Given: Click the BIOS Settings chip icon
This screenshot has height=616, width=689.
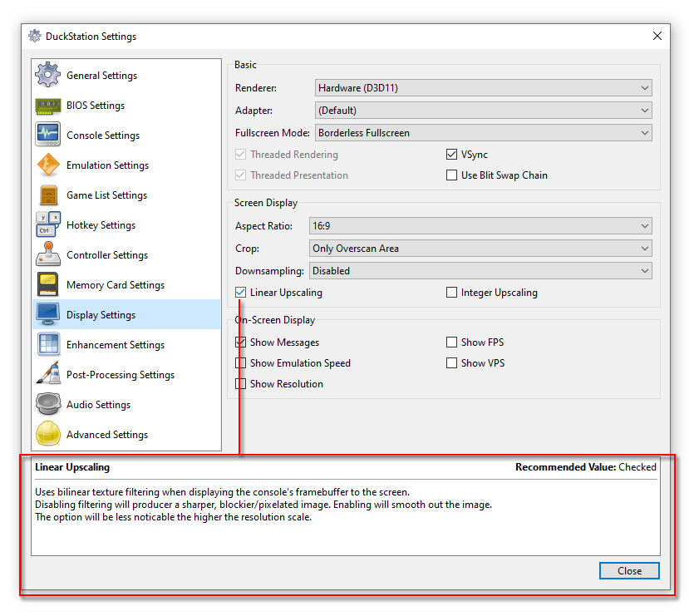Looking at the screenshot, I should point(48,106).
